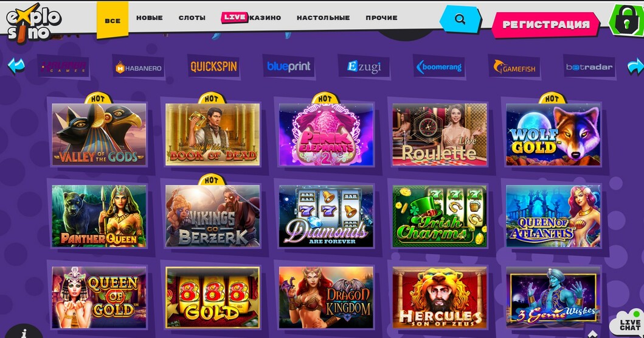The height and width of the screenshot is (338, 644).
Task: Open the Live Chat bubble
Action: coord(628,322)
